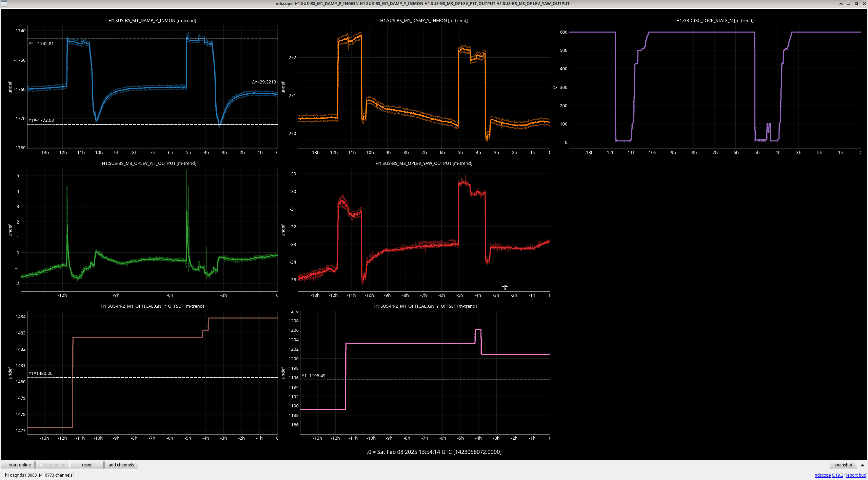
Task: Click the 1484 tick on PR2 P_OFFSET y-axis
Action: point(21,316)
